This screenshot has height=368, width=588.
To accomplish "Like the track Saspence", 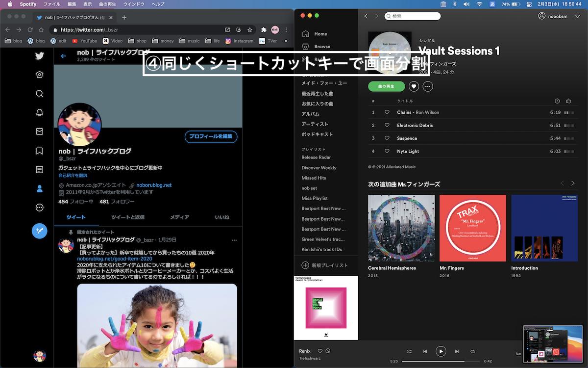I will point(387,138).
